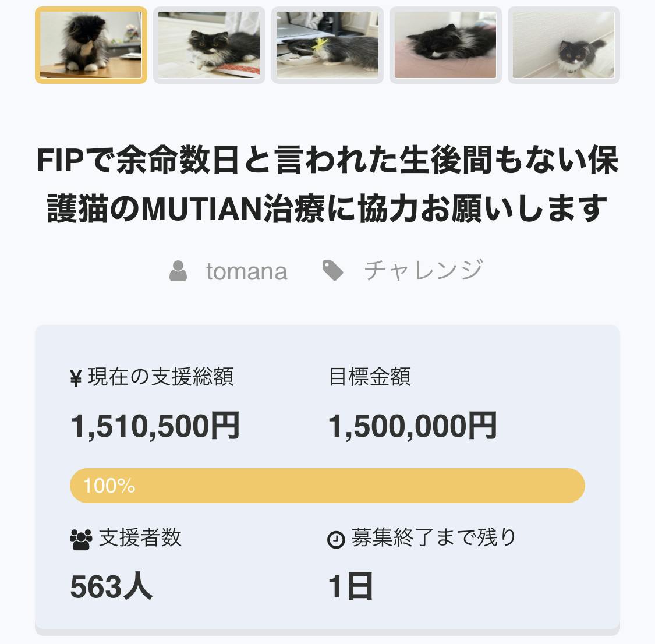The width and height of the screenshot is (655, 644).
Task: Click the 1,510,500円 current total amount
Action: click(155, 426)
